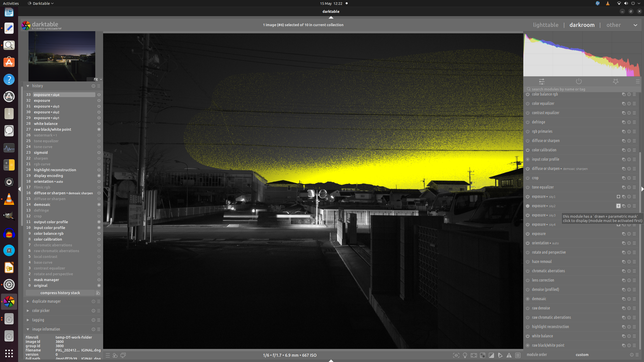Viewport: 644px width, 362px height.
Task: Open the 'other' views label
Action: tap(613, 25)
